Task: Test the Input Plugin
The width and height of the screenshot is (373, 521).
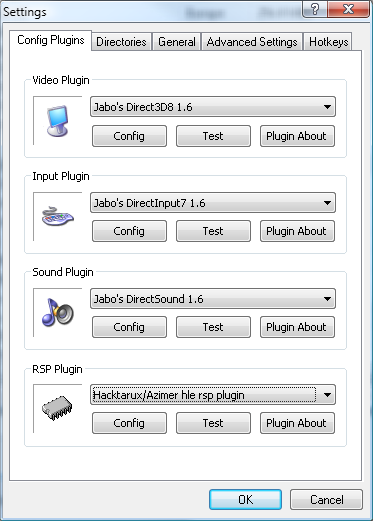Action: (213, 231)
